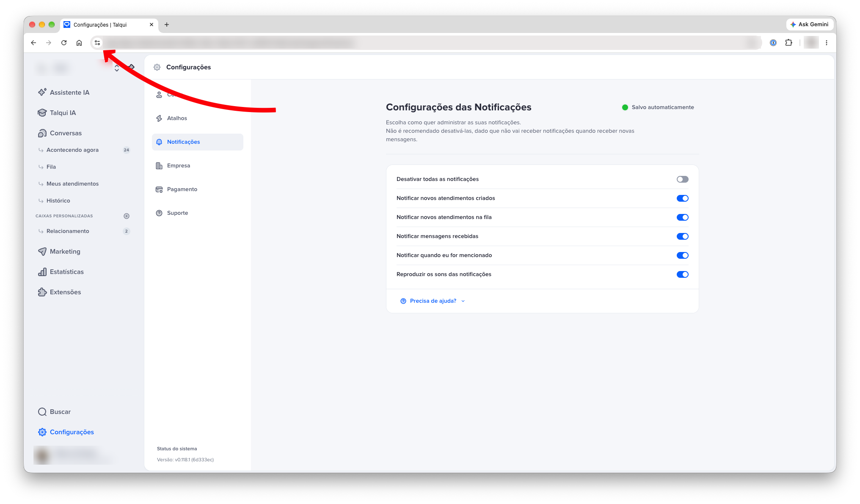Open the browser extensions puzzle icon
Screen dimensions: 860x504
(788, 43)
